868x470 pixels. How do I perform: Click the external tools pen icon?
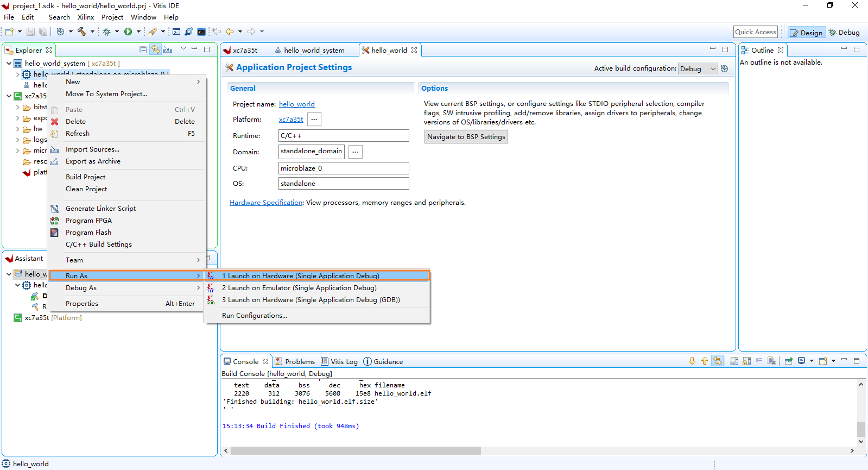153,32
